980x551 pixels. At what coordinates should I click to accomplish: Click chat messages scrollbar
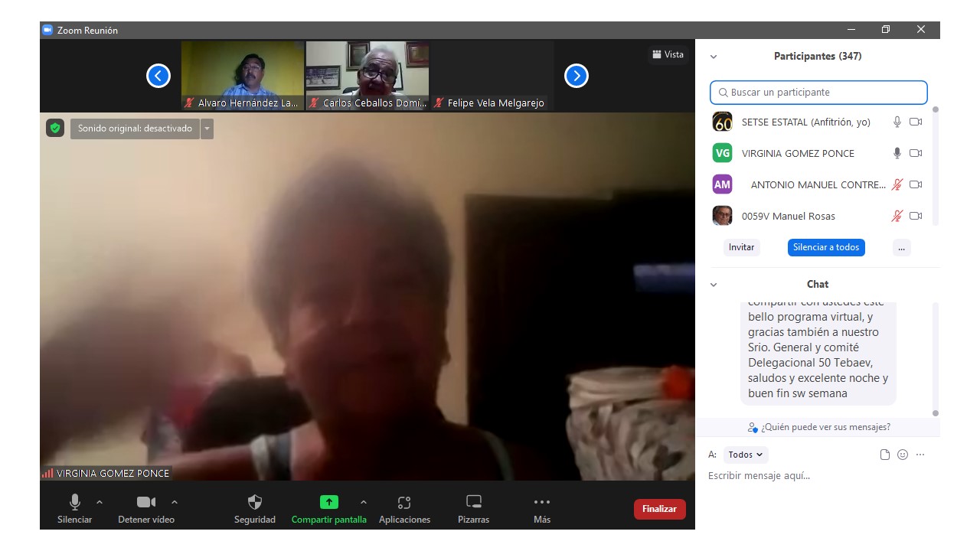click(936, 360)
